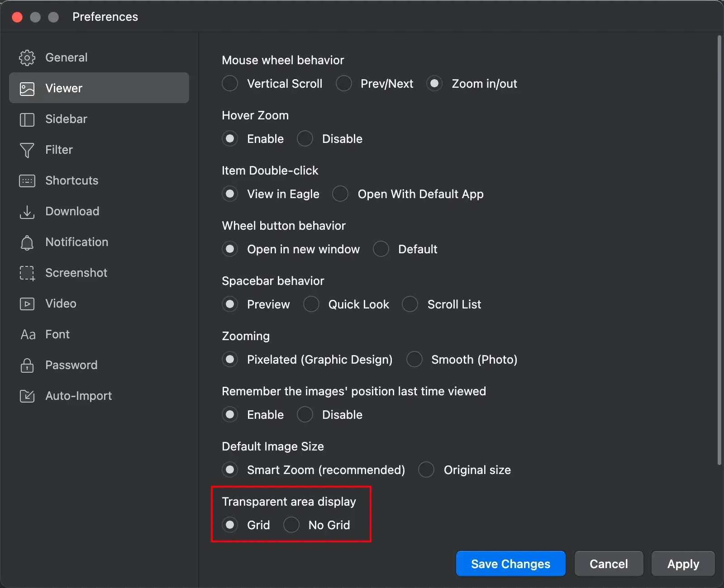Click the Font Aa icon
The image size is (724, 588).
click(28, 335)
